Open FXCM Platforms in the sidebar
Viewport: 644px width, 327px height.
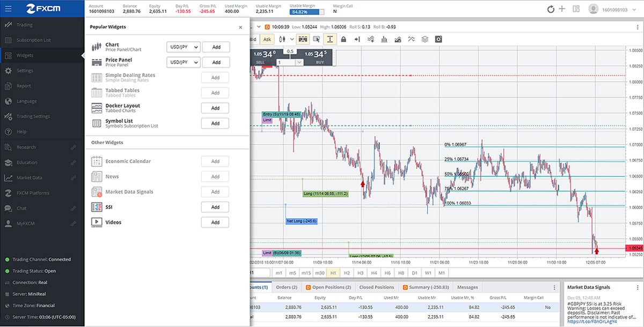tap(42, 193)
